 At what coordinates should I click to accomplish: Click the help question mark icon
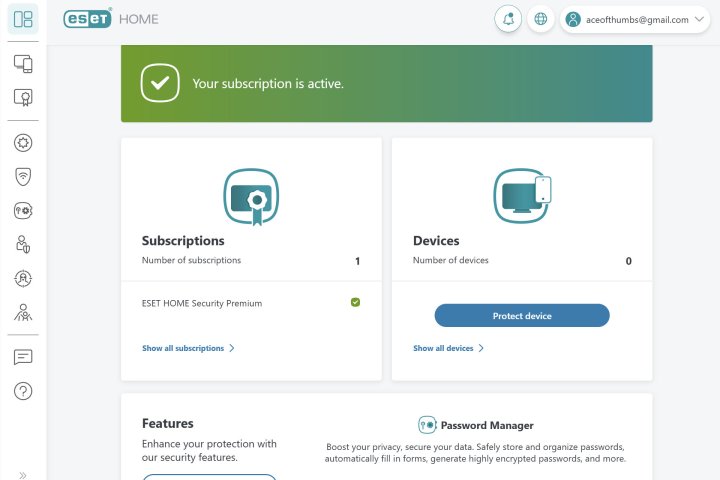coord(23,391)
